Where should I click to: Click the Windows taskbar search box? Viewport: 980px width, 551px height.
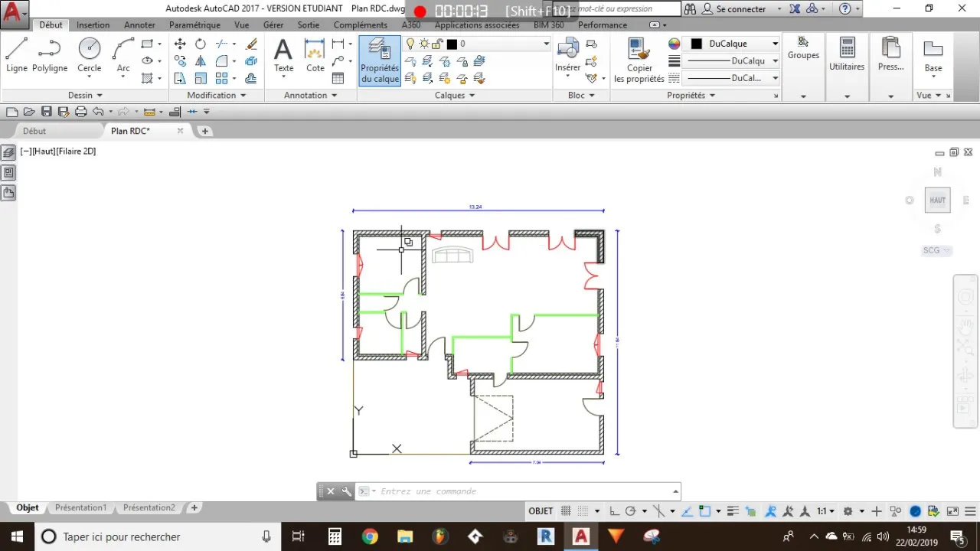[158, 536]
